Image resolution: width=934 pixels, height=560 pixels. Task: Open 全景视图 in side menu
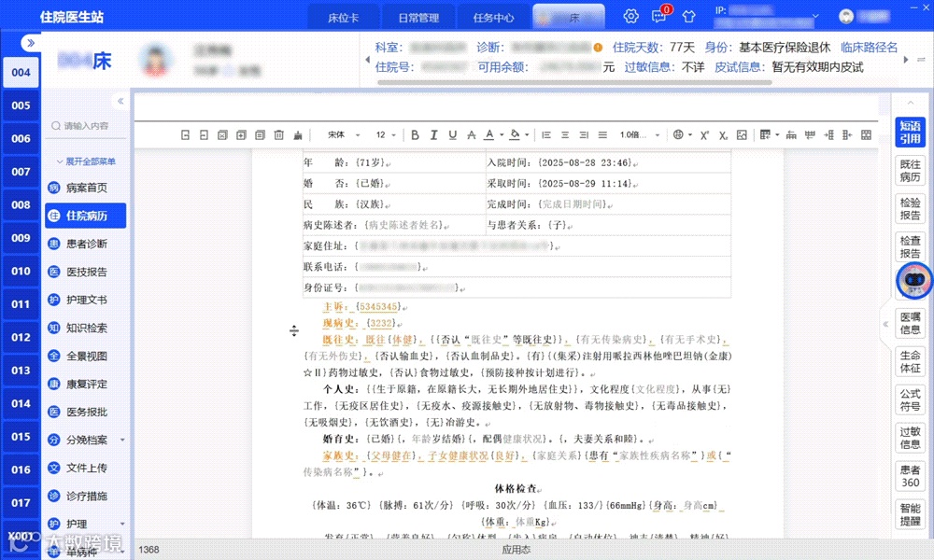pos(86,356)
